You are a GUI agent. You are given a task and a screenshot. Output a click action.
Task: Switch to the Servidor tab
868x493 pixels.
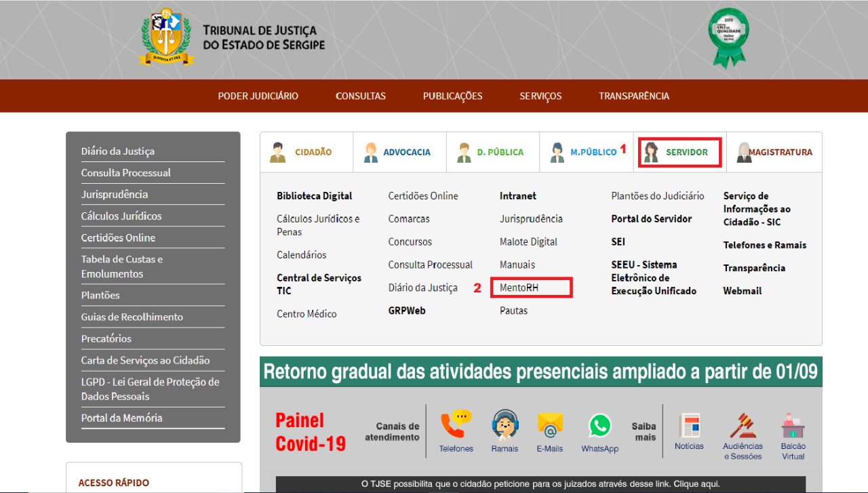tap(679, 152)
